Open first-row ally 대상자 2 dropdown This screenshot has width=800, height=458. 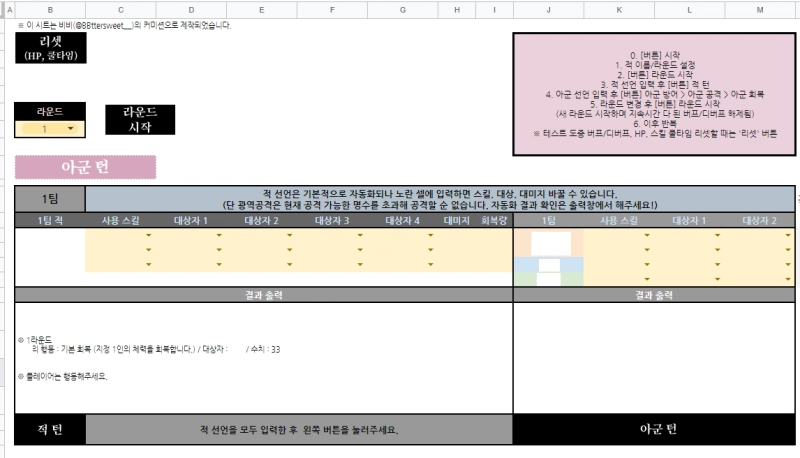[x=790, y=236]
